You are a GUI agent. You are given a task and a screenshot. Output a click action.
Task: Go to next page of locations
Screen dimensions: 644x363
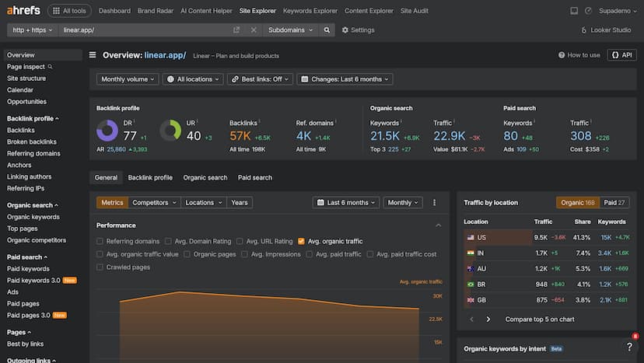pyautogui.click(x=488, y=319)
